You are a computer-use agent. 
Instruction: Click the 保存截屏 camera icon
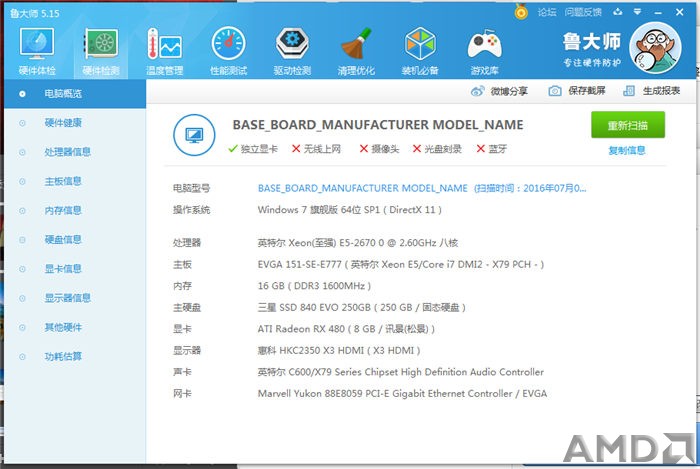coord(555,91)
